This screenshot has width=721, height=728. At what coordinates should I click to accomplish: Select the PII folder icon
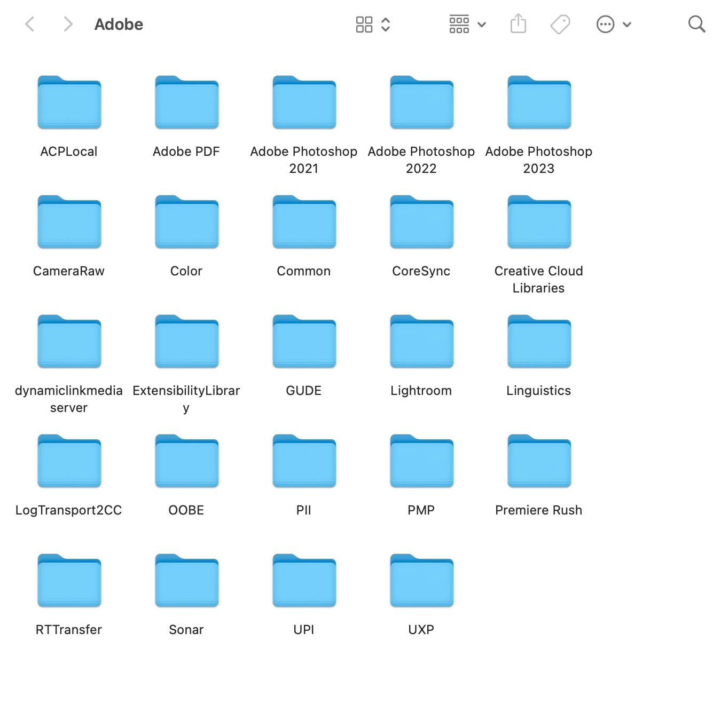point(304,461)
